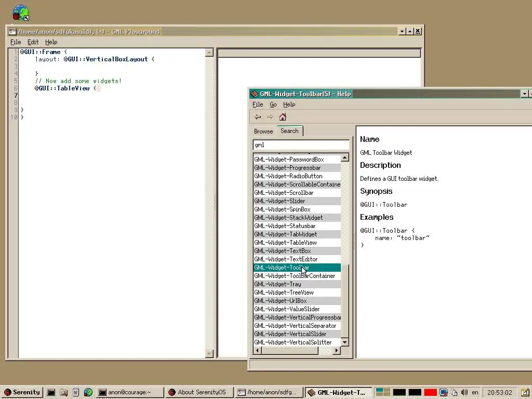Select GML-Widget-VerticalSlider in results
Image resolution: width=532 pixels, height=399 pixels.
click(297, 334)
